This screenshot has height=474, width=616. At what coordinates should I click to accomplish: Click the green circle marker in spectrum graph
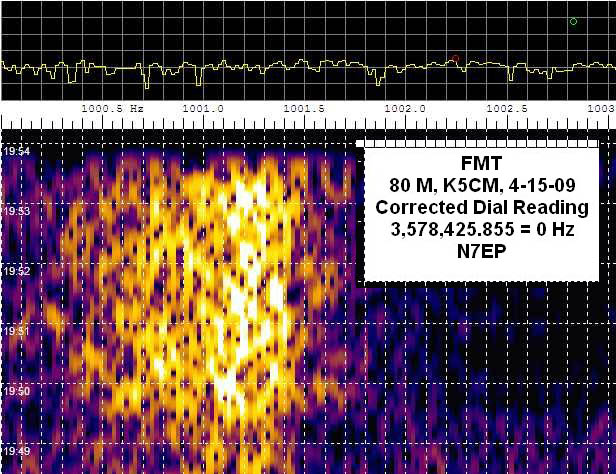coord(573,22)
